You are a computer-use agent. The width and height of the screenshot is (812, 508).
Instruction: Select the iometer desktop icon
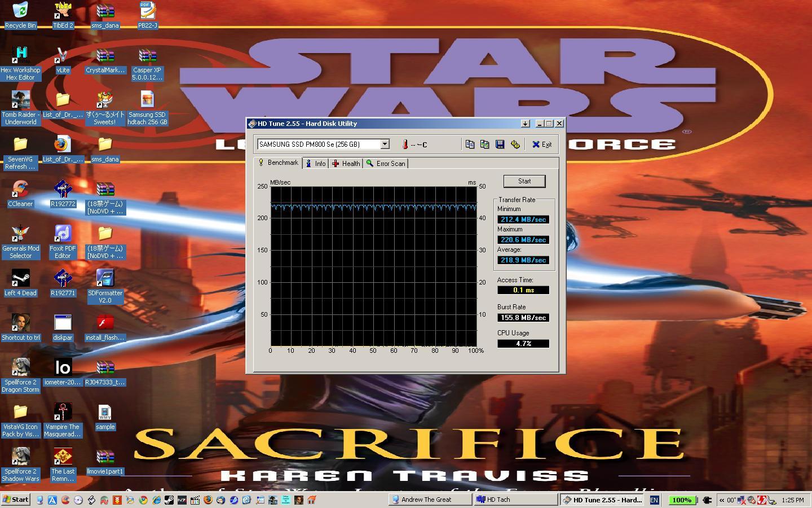(x=63, y=372)
